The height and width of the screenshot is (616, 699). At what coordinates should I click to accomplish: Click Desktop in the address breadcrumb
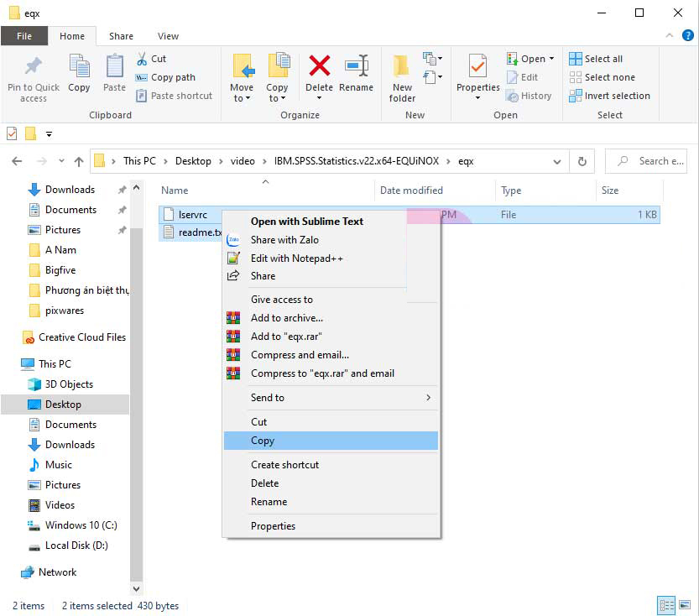point(193,161)
